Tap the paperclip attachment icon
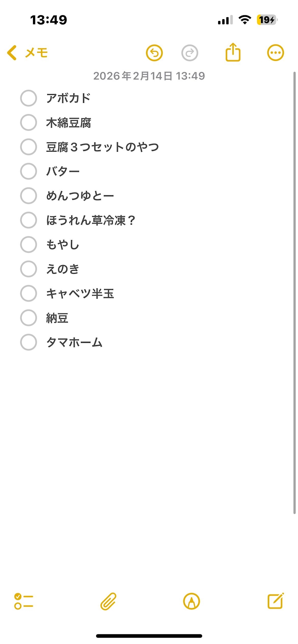Screen dimensions: 298x644 [108, 601]
